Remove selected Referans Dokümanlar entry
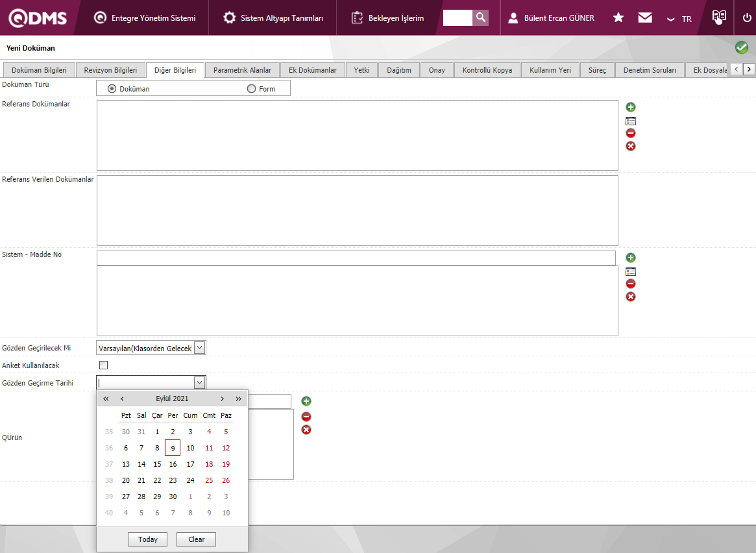 (631, 133)
